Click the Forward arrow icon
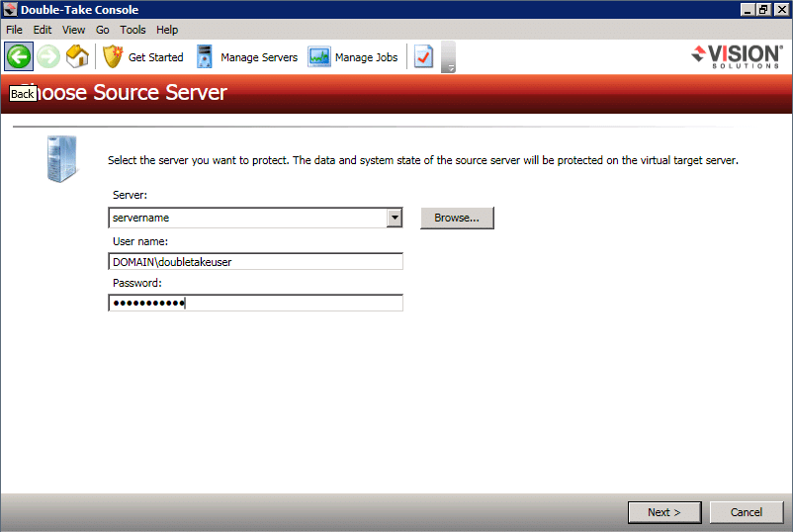 pyautogui.click(x=48, y=56)
